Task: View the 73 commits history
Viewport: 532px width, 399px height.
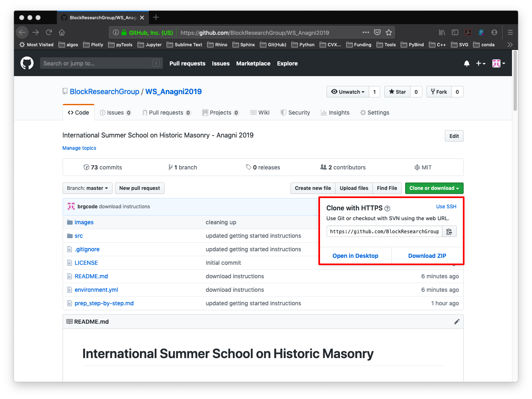Action: coord(103,167)
